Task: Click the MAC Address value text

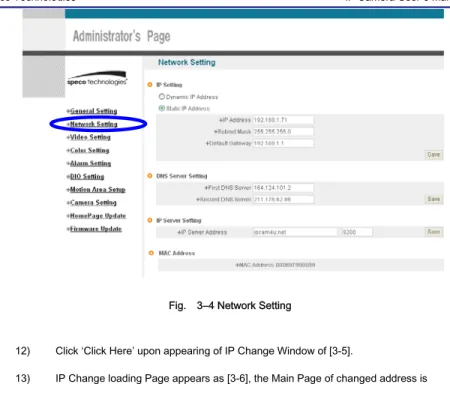Action: tap(295, 265)
